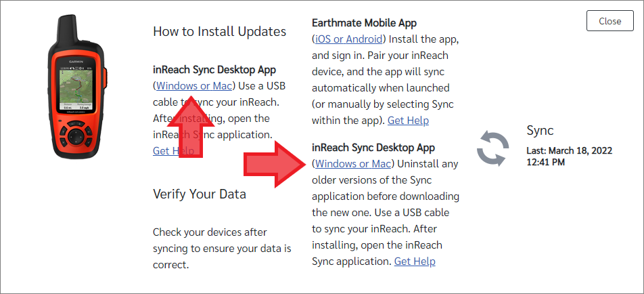Select the Verify Your Data heading
The height and width of the screenshot is (294, 644).
[199, 194]
